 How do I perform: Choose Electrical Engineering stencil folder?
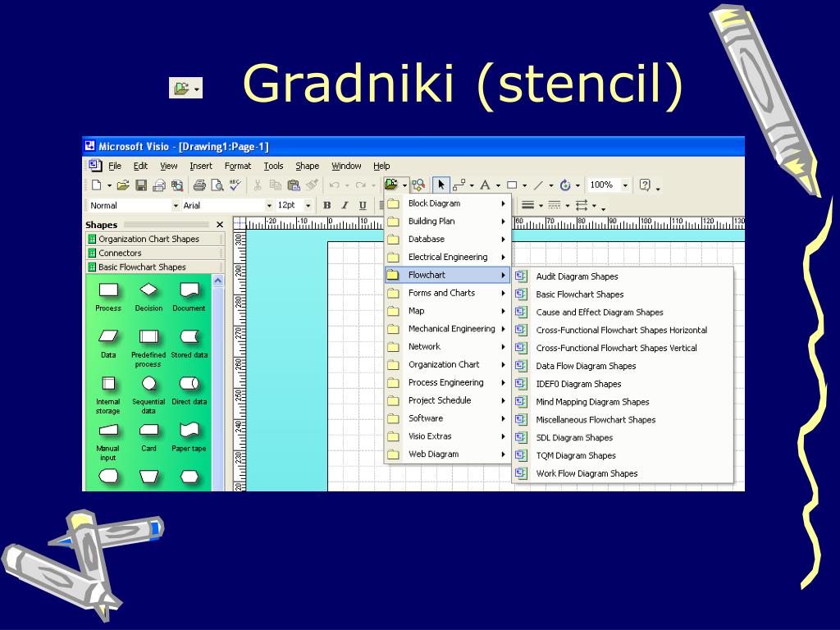pos(447,257)
